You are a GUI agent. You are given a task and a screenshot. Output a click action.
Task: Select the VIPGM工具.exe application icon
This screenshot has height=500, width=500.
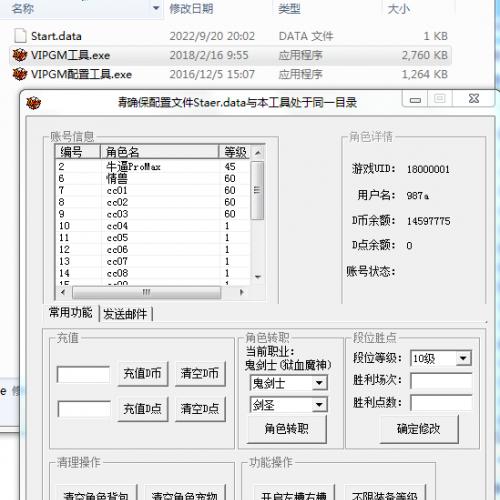19,55
